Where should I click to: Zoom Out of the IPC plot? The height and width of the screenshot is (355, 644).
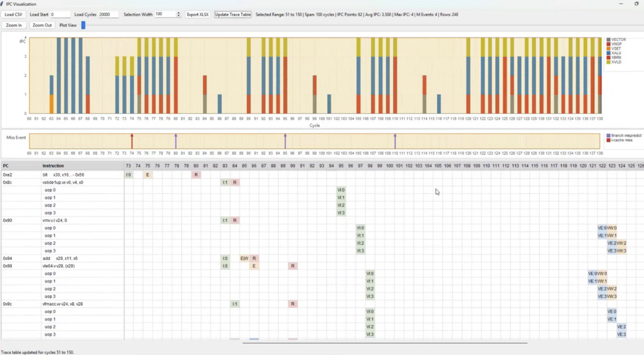(x=42, y=25)
